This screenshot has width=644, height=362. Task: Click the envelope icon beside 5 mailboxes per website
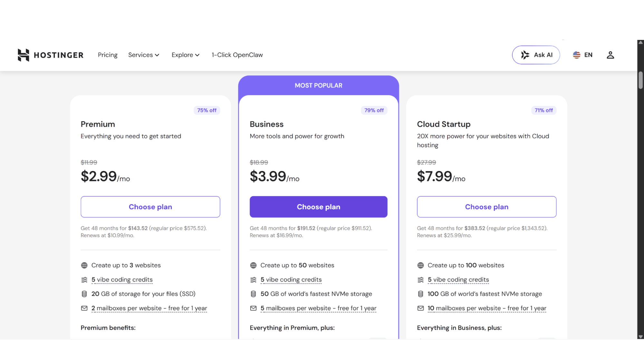tap(253, 308)
